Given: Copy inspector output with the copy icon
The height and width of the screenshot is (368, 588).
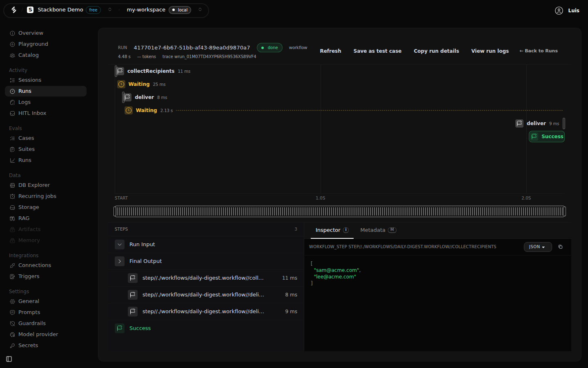Looking at the screenshot, I should tap(560, 247).
